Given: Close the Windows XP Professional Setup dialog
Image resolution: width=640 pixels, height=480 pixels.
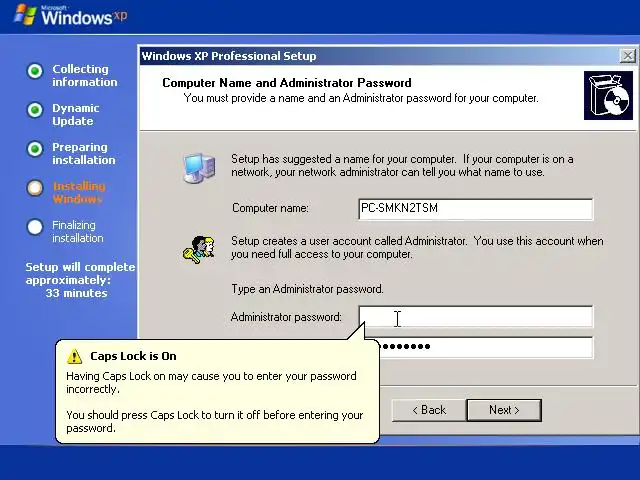Looking at the screenshot, I should tap(627, 56).
